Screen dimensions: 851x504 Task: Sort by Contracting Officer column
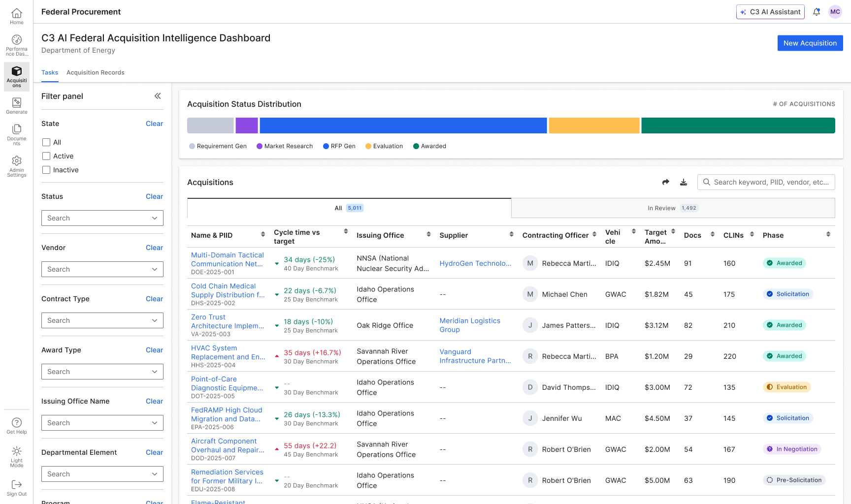pyautogui.click(x=594, y=234)
